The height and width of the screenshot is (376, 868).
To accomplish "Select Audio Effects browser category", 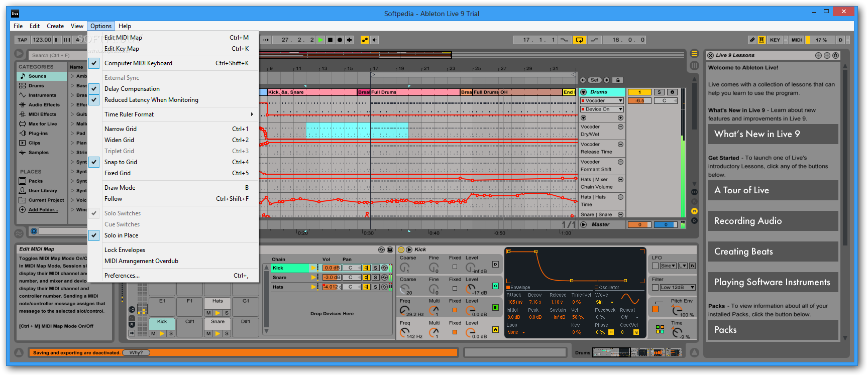I will (x=42, y=105).
